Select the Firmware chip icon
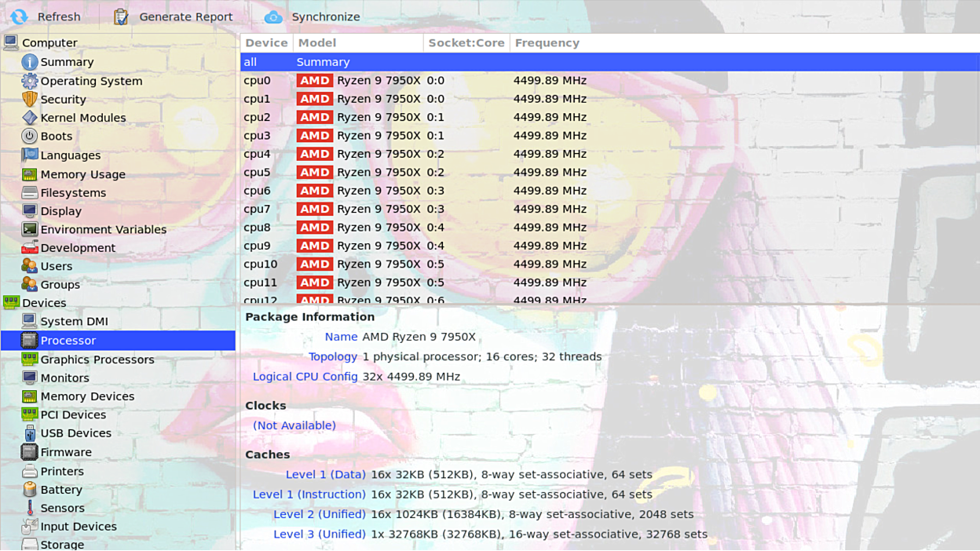This screenshot has width=980, height=551. (x=30, y=452)
